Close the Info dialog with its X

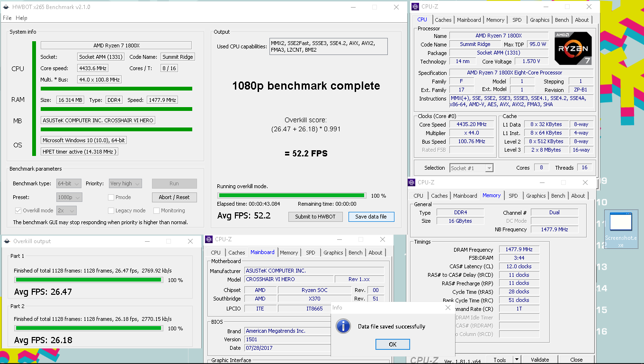click(x=448, y=308)
